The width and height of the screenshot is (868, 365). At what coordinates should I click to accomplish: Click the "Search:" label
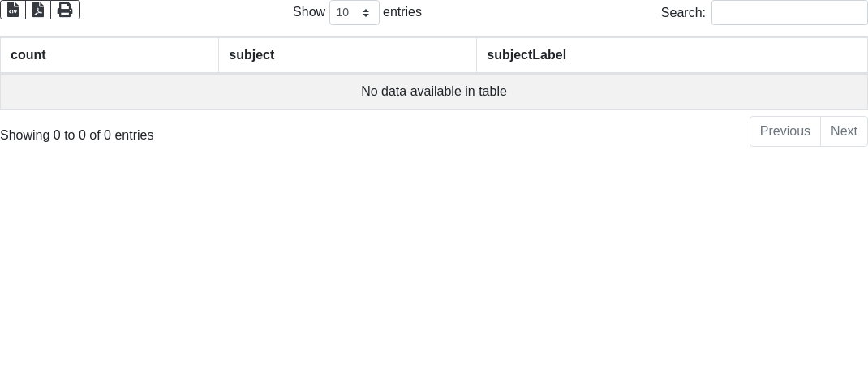coord(683,13)
